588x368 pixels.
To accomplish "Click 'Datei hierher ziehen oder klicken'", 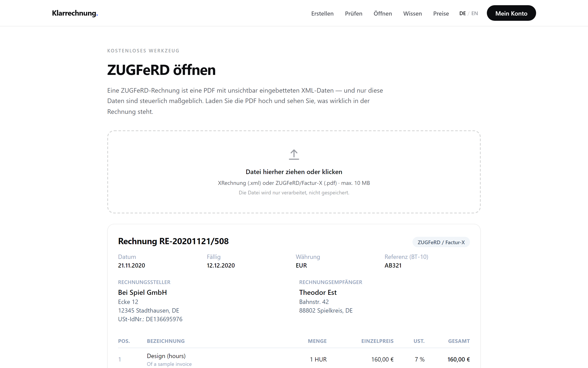I will tap(294, 172).
